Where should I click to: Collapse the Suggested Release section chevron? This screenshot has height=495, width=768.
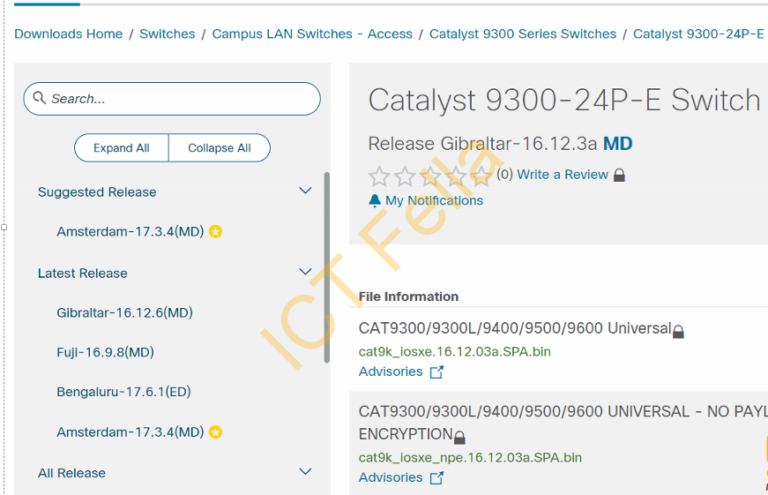(x=305, y=190)
